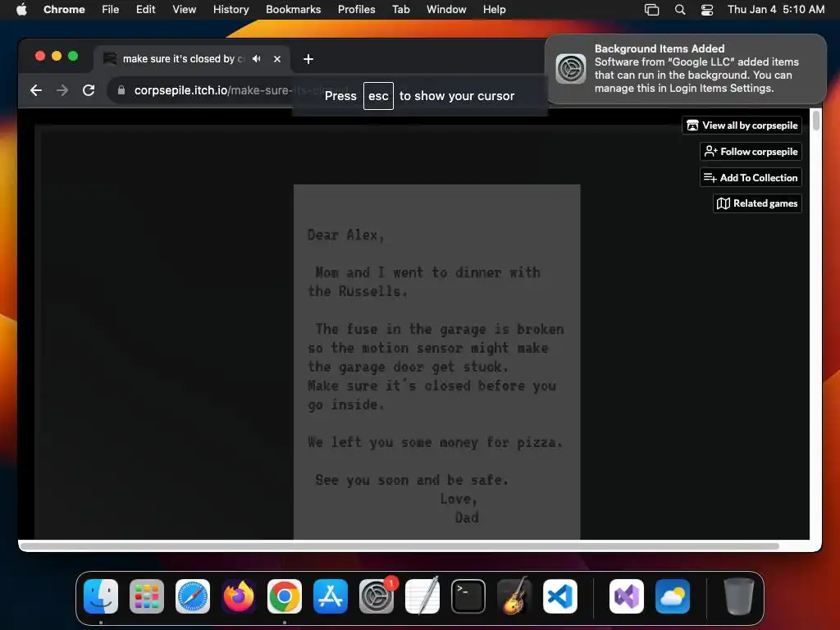Click the esc key hint in the overlay
The height and width of the screenshot is (630, 840).
378,96
